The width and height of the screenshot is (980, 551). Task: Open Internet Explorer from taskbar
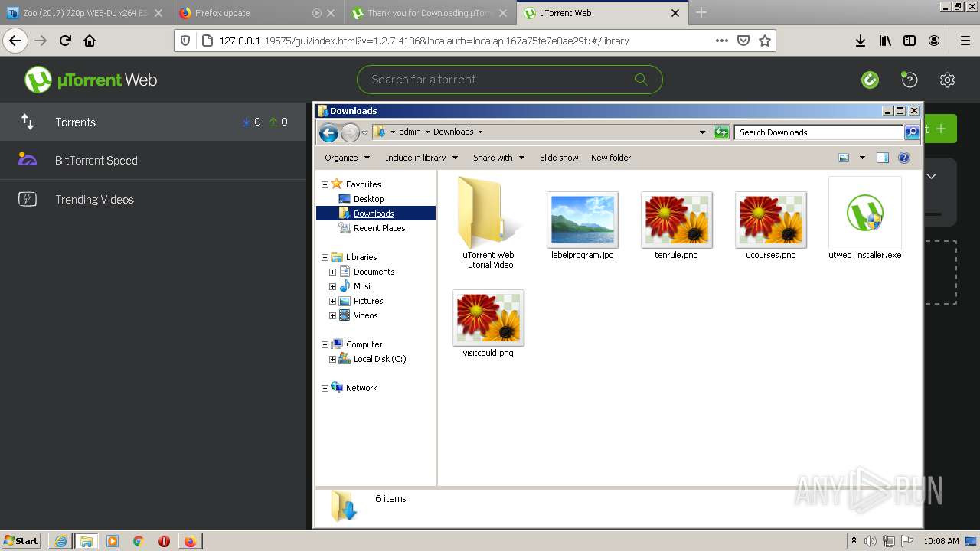click(x=60, y=541)
